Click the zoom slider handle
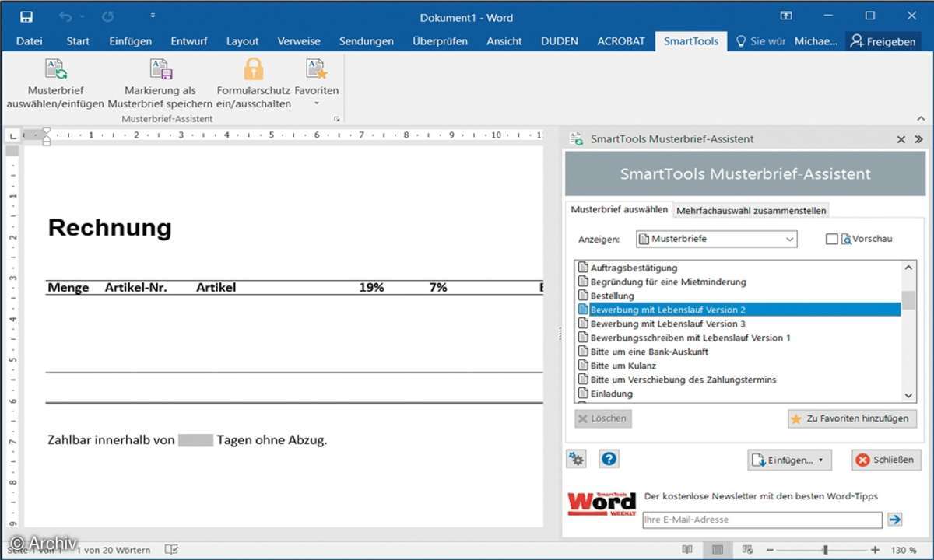The height and width of the screenshot is (560, 934). pyautogui.click(x=825, y=550)
